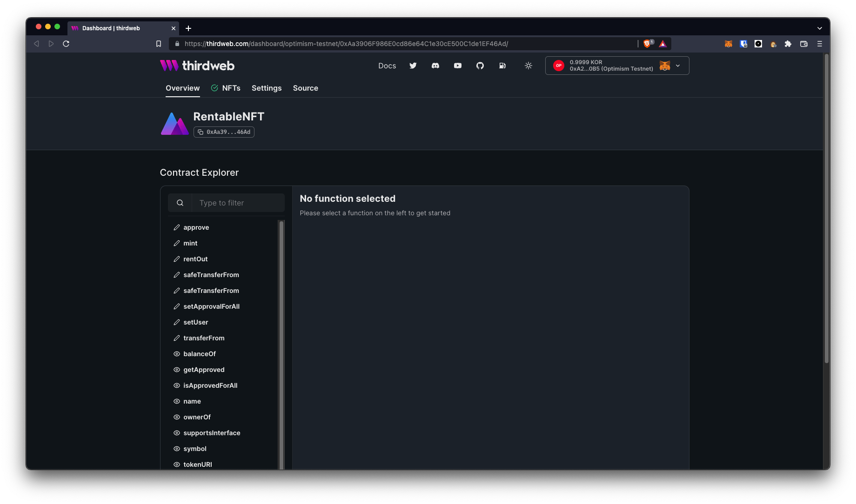Screen dimensions: 856x504
Task: Click the Brave Shields icon in address bar
Action: [647, 44]
